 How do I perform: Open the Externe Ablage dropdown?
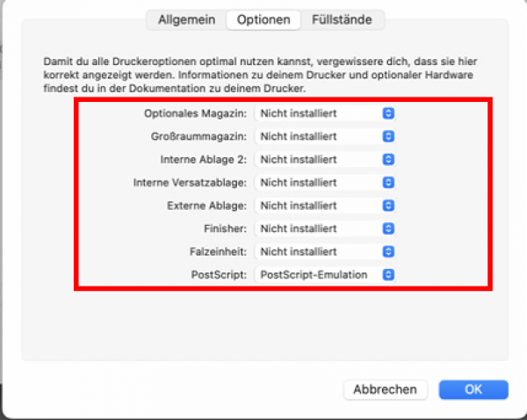[325, 206]
